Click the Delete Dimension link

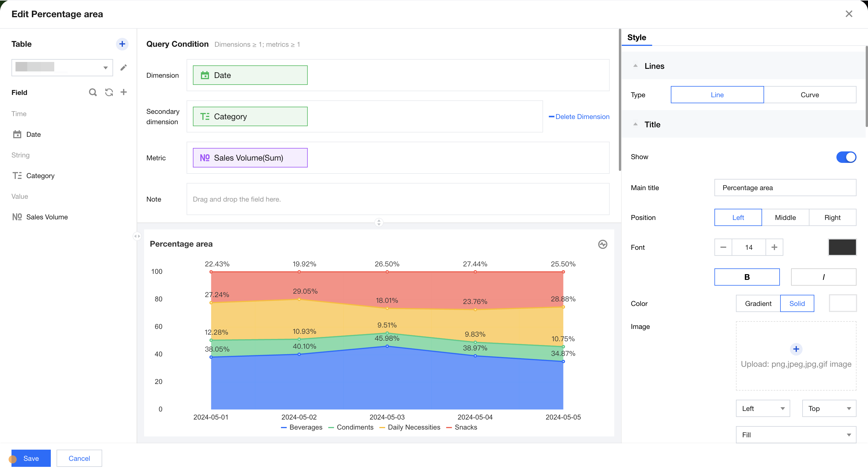click(x=579, y=116)
